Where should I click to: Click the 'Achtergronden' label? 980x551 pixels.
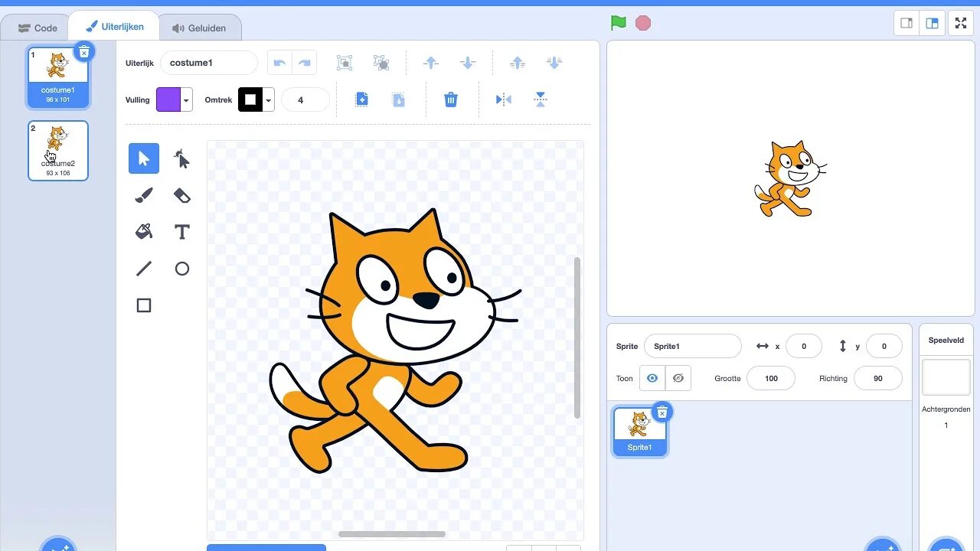click(946, 409)
